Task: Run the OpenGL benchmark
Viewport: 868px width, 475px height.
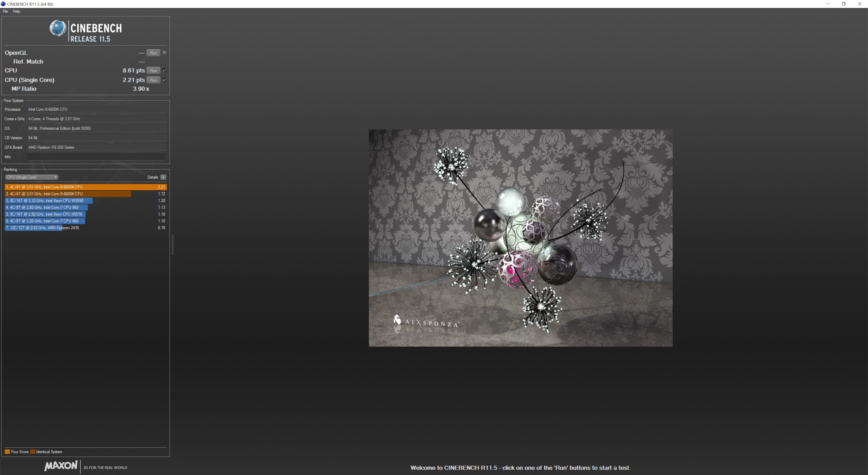Action: pyautogui.click(x=153, y=53)
